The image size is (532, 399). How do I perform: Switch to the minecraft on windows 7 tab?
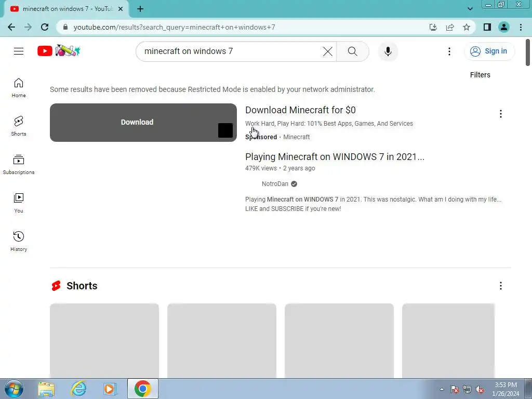(x=66, y=9)
